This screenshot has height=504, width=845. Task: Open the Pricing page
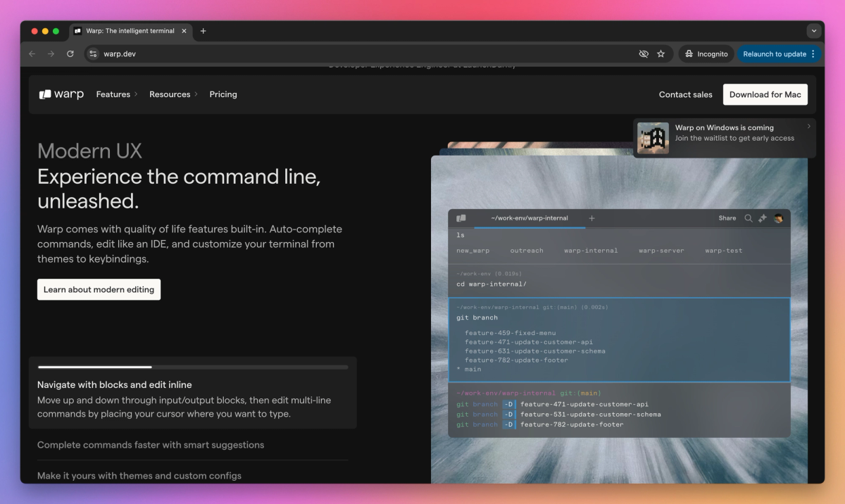223,94
